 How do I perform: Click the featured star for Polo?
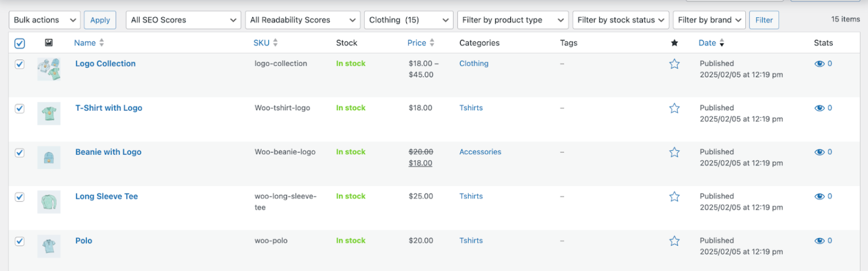click(x=674, y=241)
